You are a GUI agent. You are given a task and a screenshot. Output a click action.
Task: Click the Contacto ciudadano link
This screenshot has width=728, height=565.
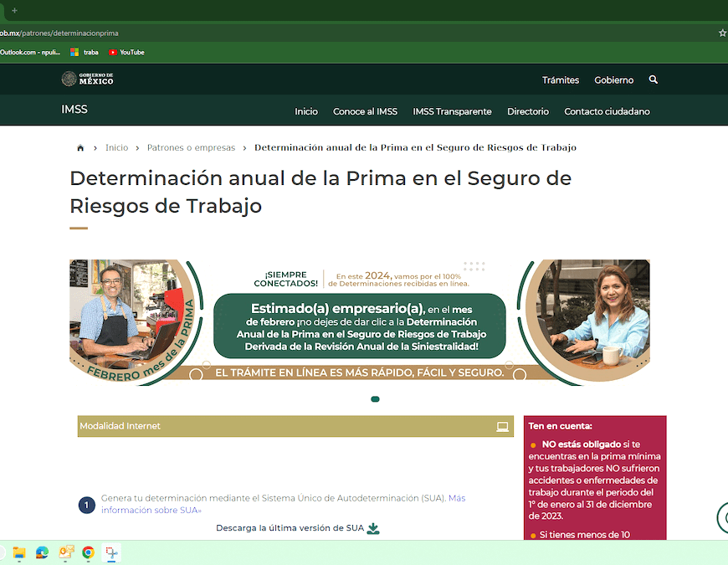pos(607,111)
